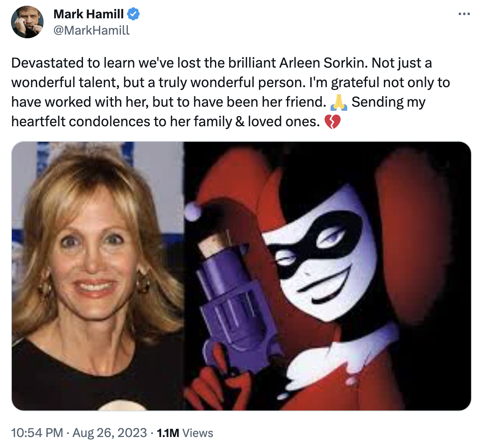Click the verified blue checkmark badge
Image resolution: width=482 pixels, height=448 pixels.
point(133,13)
